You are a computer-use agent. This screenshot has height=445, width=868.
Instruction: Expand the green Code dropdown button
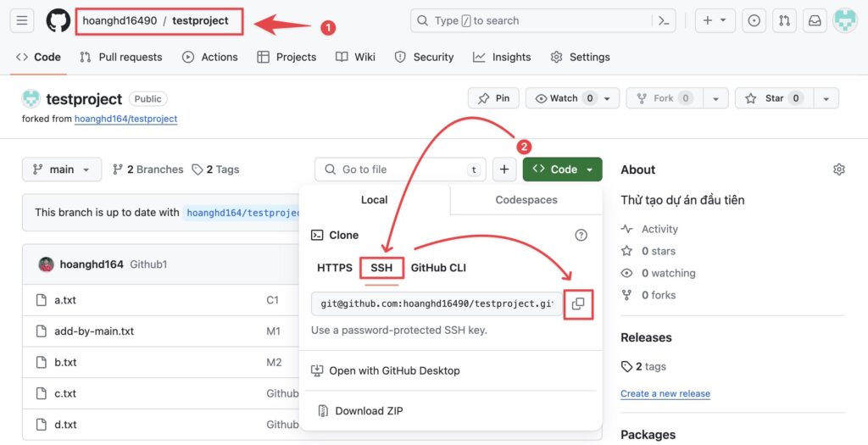[563, 170]
